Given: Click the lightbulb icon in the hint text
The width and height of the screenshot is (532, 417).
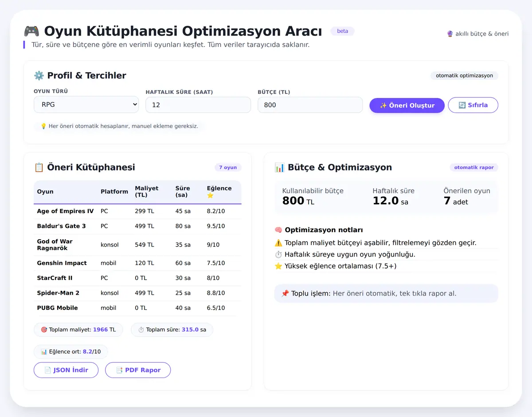Looking at the screenshot, I should (x=43, y=126).
